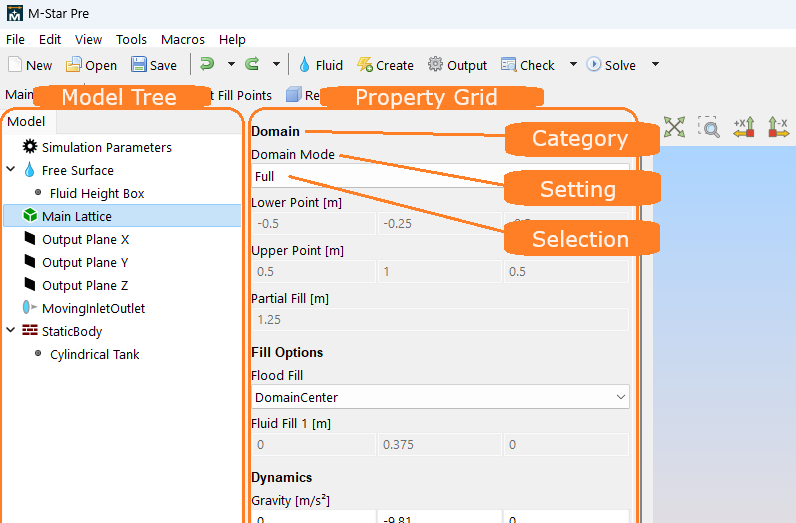The width and height of the screenshot is (796, 523).
Task: Switch to the Model tab
Action: coord(26,121)
